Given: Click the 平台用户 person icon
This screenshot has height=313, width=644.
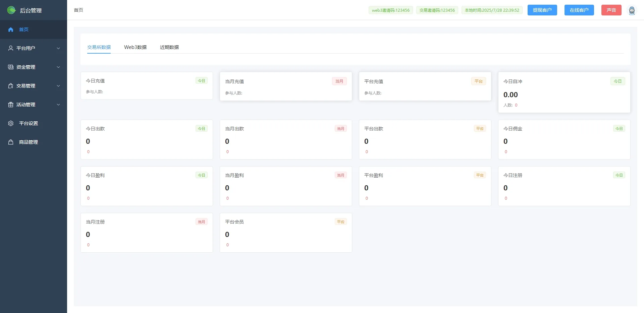Looking at the screenshot, I should click(x=11, y=48).
